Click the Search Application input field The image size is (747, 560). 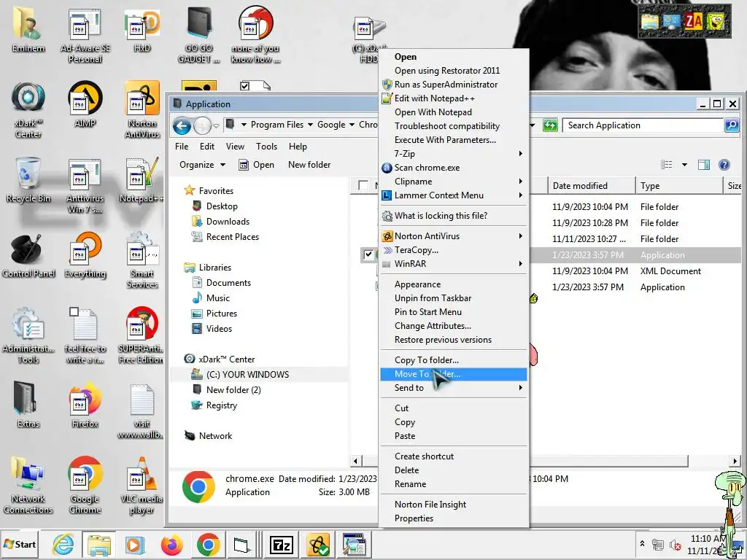point(643,125)
